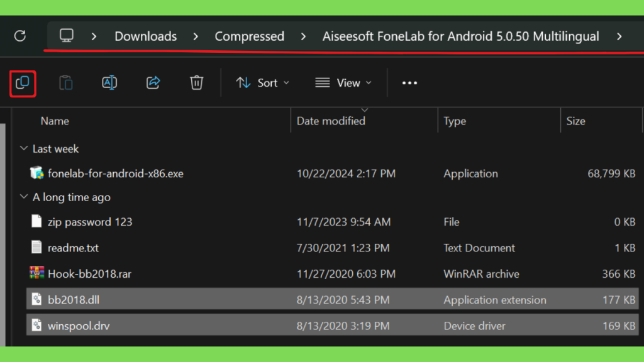The image size is (644, 362).
Task: Click the Delete trash icon
Action: 197,83
